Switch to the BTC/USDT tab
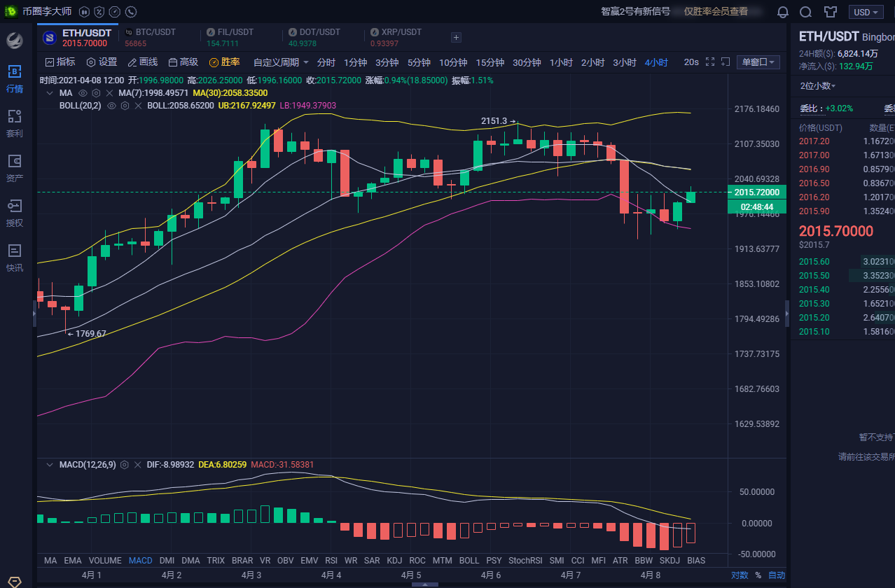The image size is (895, 588). (x=155, y=38)
